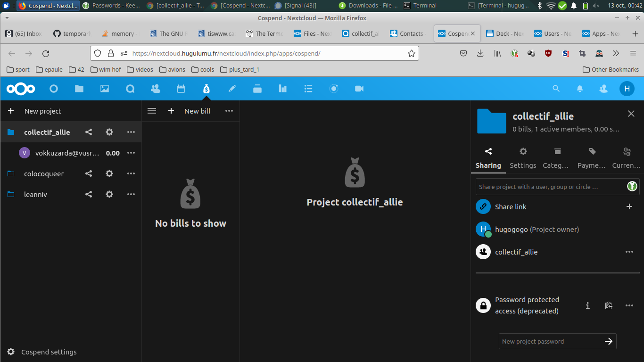Share the colocoqueer project
Image resolution: width=644 pixels, height=362 pixels.
88,173
